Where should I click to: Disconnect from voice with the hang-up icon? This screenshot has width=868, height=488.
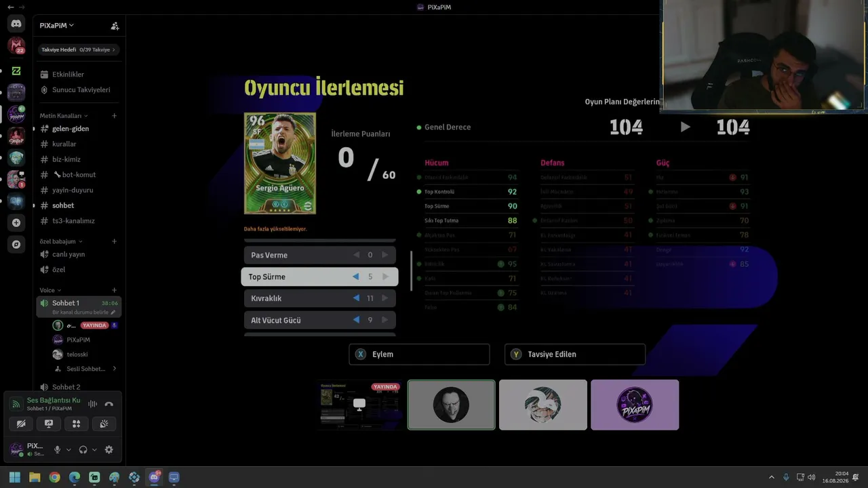108,404
